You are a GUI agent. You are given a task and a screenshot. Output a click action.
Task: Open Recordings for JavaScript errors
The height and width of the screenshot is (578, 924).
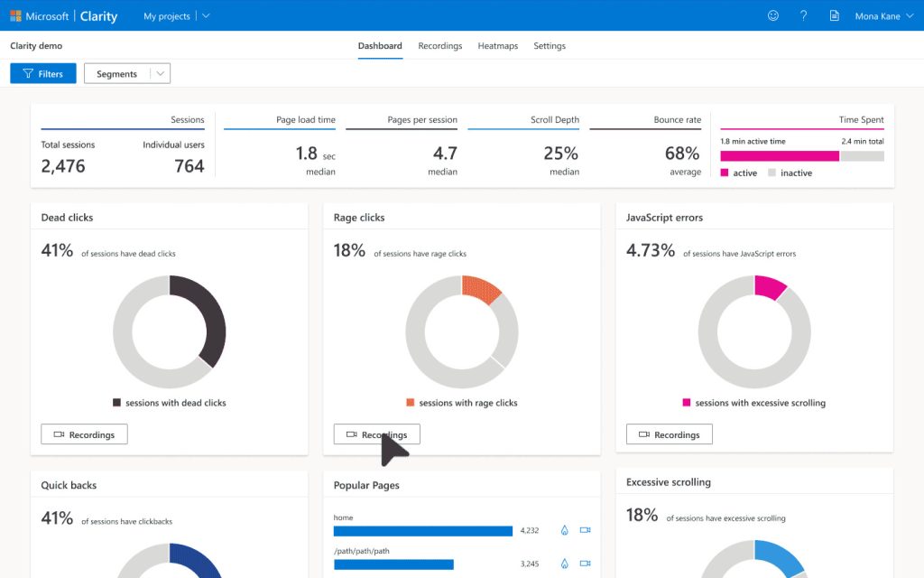(669, 434)
